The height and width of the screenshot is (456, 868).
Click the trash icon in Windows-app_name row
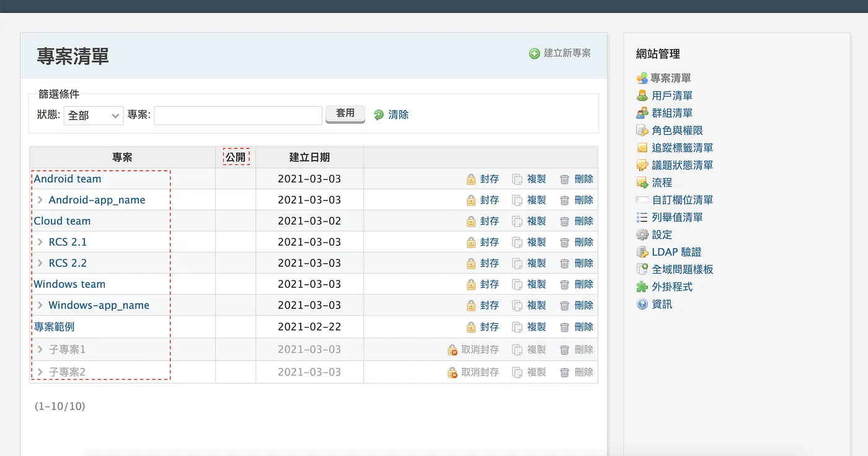(x=565, y=306)
